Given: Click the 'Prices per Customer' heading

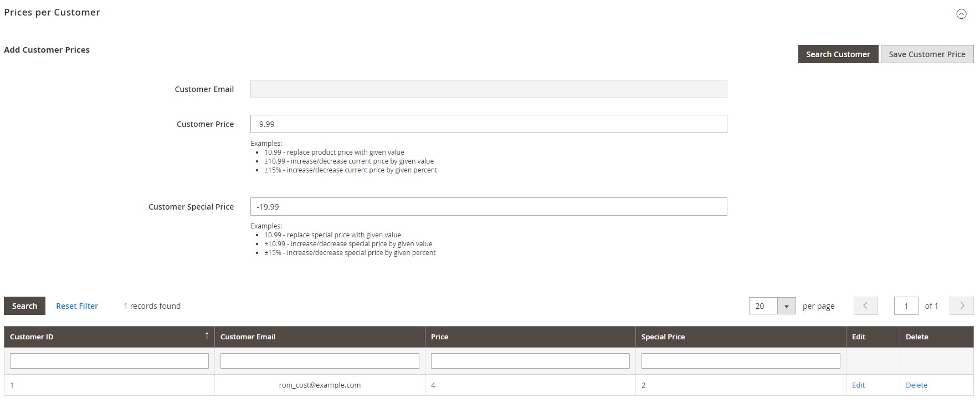Looking at the screenshot, I should click(x=52, y=12).
